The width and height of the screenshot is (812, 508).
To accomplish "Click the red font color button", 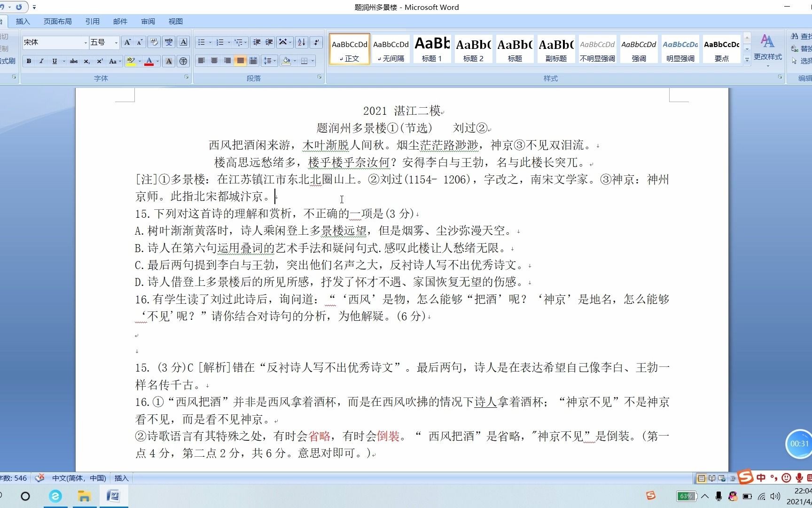I will (x=149, y=61).
